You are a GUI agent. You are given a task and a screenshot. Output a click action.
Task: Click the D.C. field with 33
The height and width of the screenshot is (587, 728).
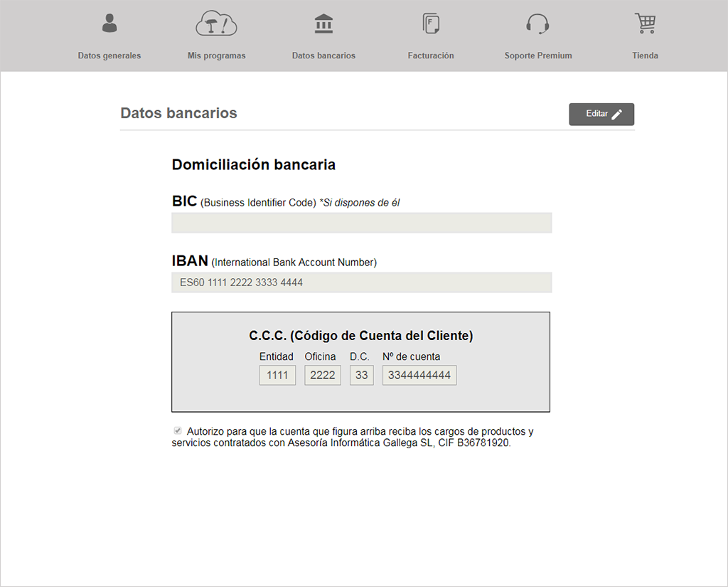click(x=362, y=375)
